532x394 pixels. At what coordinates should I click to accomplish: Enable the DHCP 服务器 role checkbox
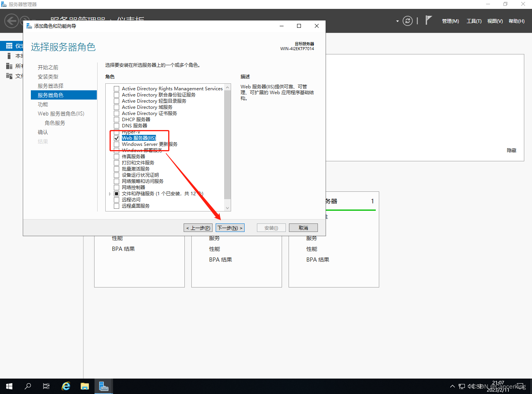click(117, 120)
